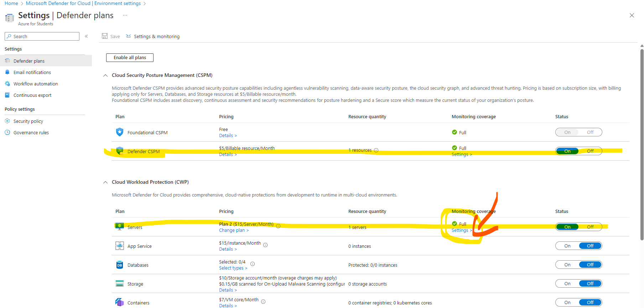
Task: Click Save in the toolbar
Action: (111, 36)
